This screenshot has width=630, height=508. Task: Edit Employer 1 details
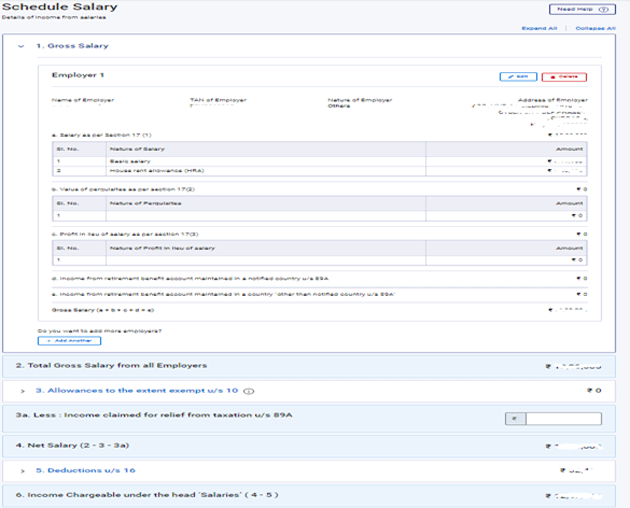[x=517, y=76]
